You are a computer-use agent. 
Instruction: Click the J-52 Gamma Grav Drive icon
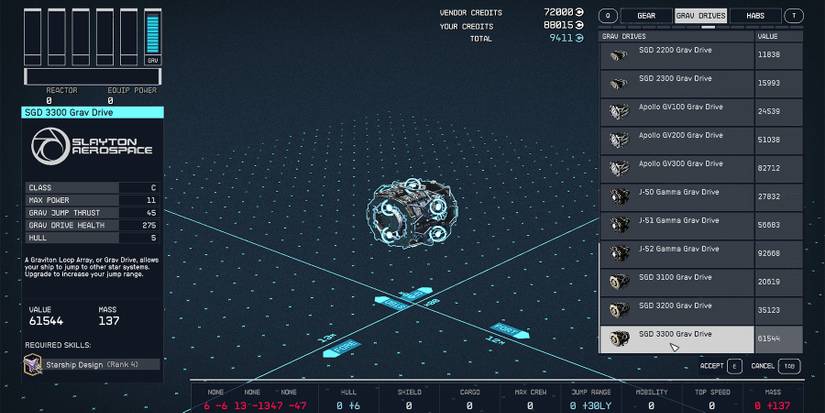[619, 254]
